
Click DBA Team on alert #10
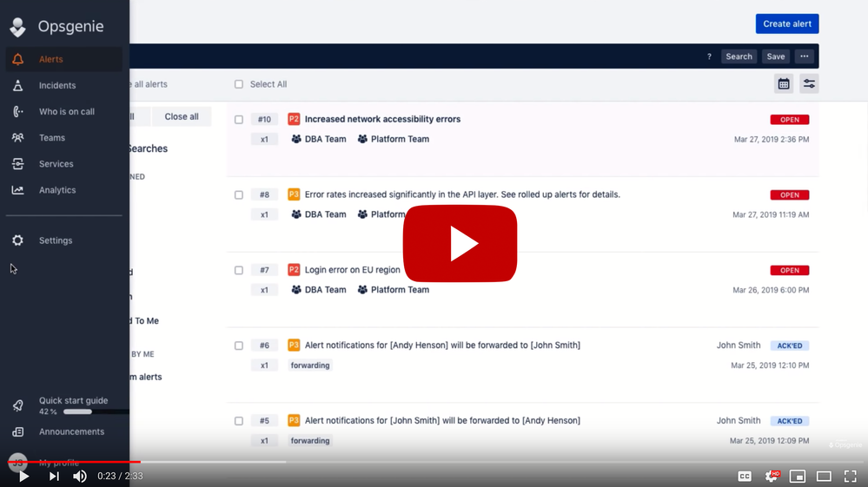[x=319, y=139]
